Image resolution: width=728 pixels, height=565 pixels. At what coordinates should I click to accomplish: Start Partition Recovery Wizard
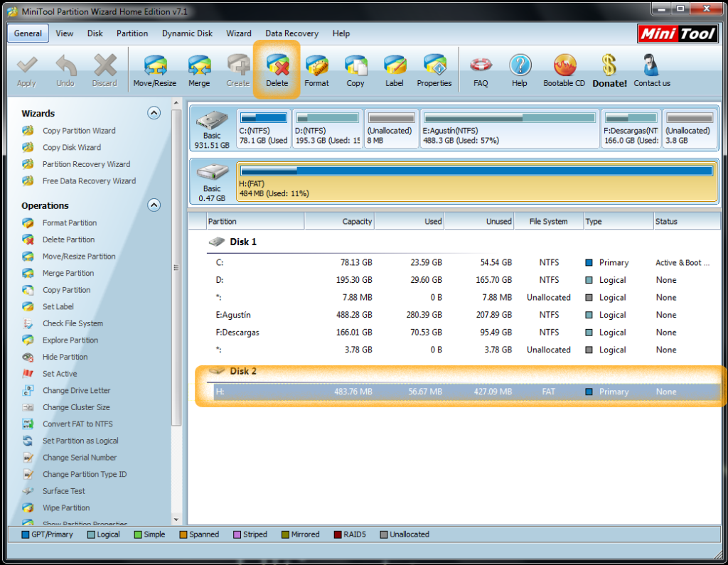tap(86, 164)
